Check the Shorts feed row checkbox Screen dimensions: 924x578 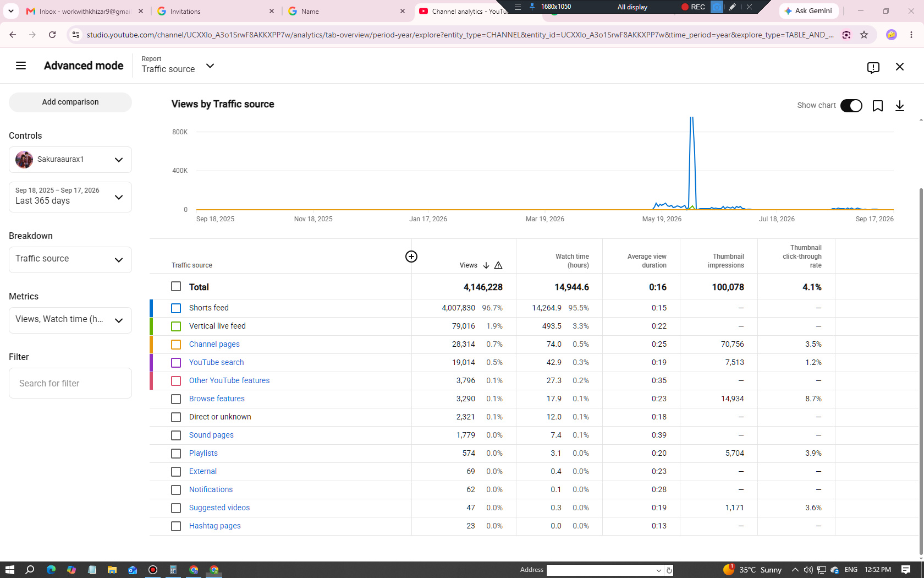(176, 308)
